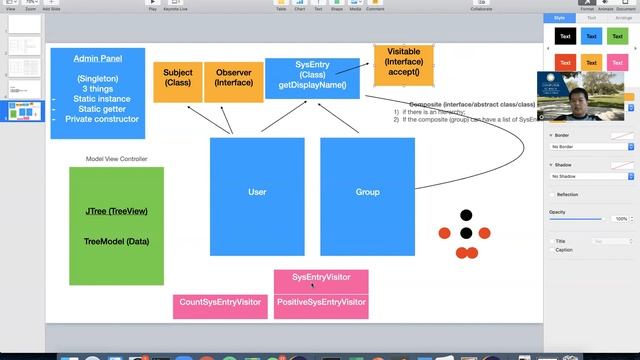Select the Visitable (Interface) accept() box
Viewport: 640px width, 360px height.
pyautogui.click(x=404, y=65)
